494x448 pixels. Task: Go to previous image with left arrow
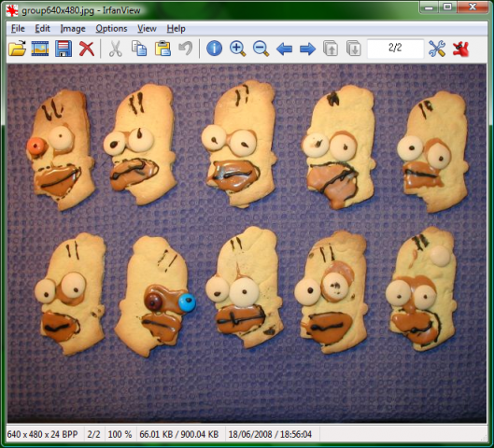pos(284,49)
